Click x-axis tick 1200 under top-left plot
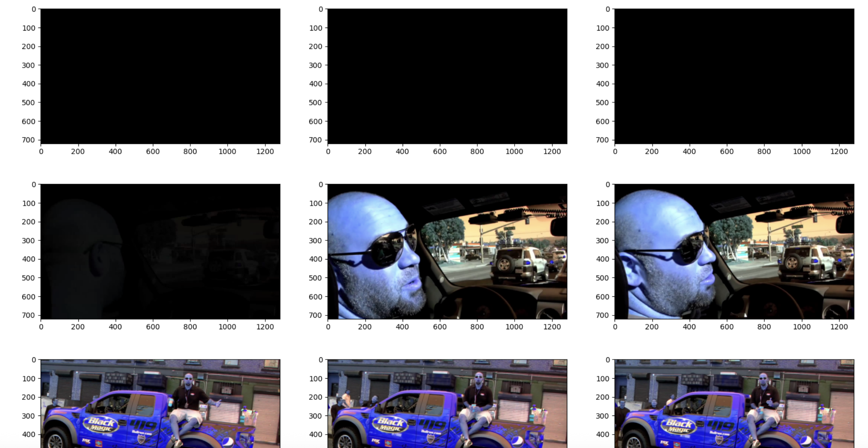The width and height of the screenshot is (868, 448). 265,152
